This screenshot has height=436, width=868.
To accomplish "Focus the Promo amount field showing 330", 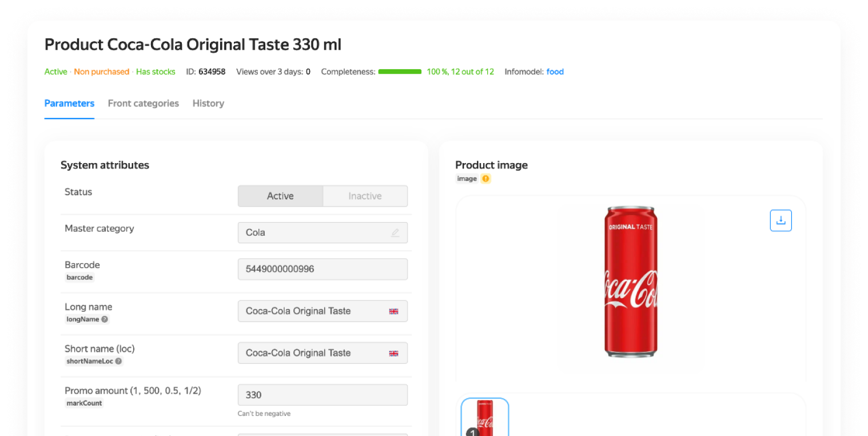I will point(322,395).
